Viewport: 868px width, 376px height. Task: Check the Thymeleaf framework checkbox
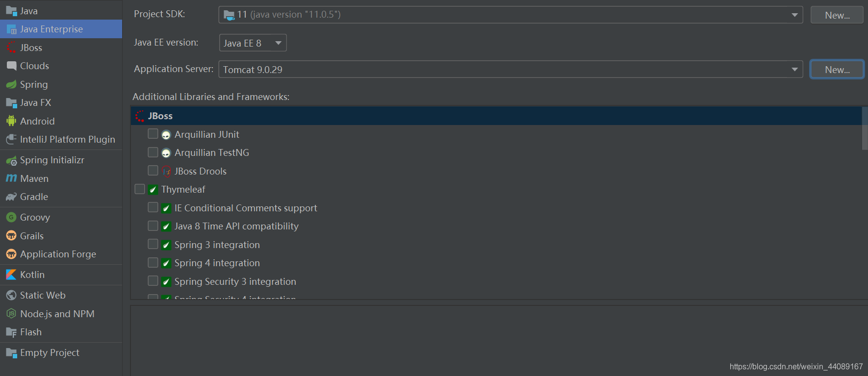pyautogui.click(x=140, y=189)
